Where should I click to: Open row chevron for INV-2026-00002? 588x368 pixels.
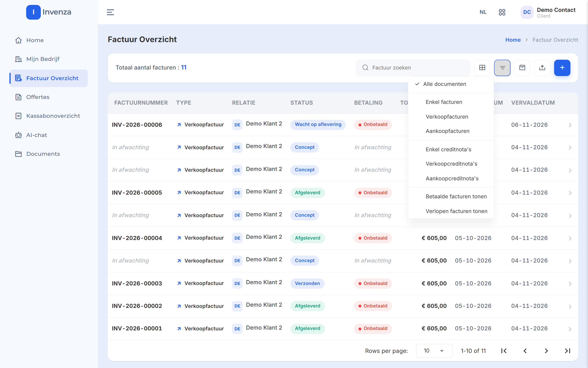coord(570,306)
